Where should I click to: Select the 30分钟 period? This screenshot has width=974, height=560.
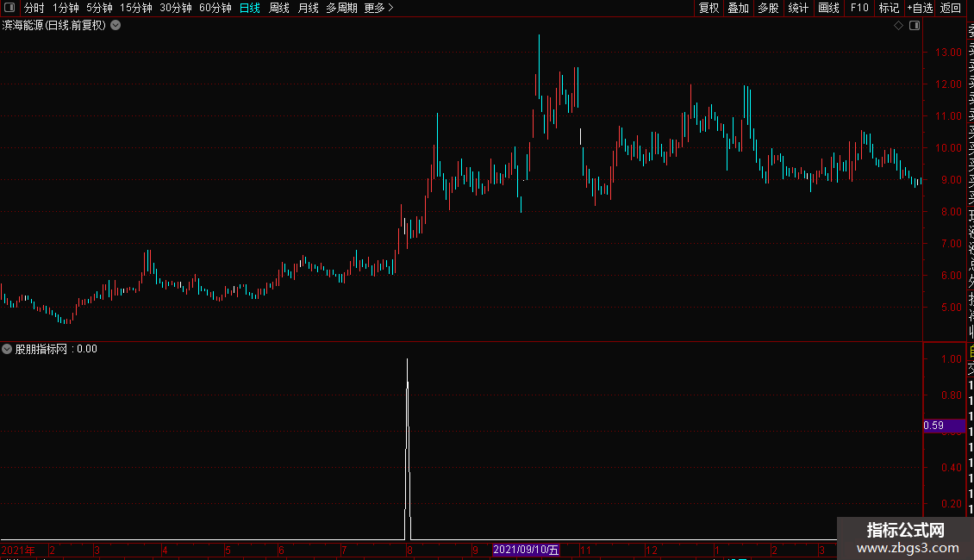click(176, 8)
